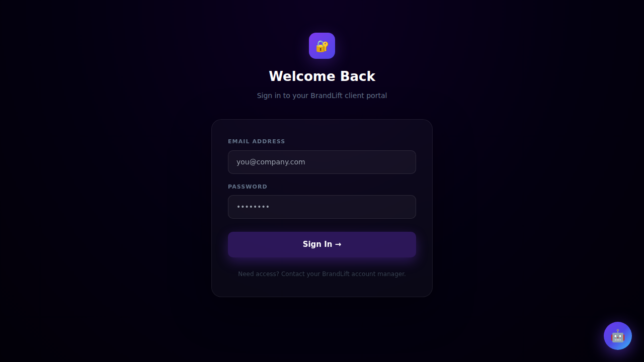
Task: Launch the chatbot from the round robot icon
Action: coord(618,336)
